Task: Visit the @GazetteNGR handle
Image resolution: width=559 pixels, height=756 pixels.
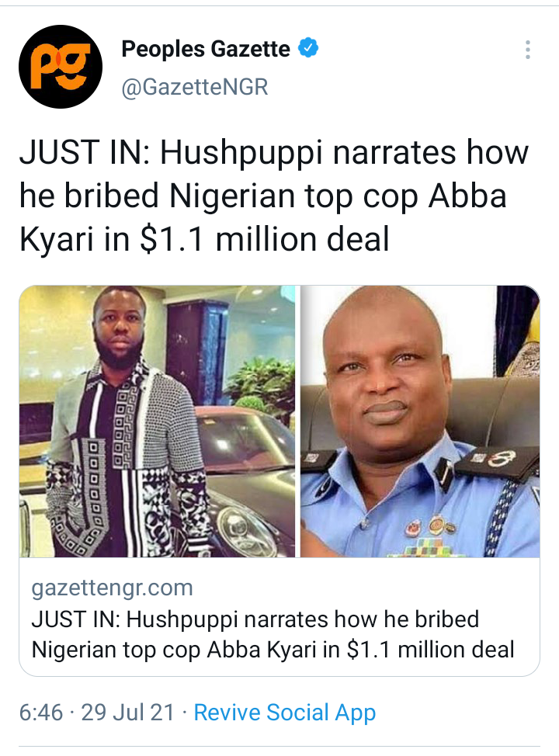Action: point(195,87)
